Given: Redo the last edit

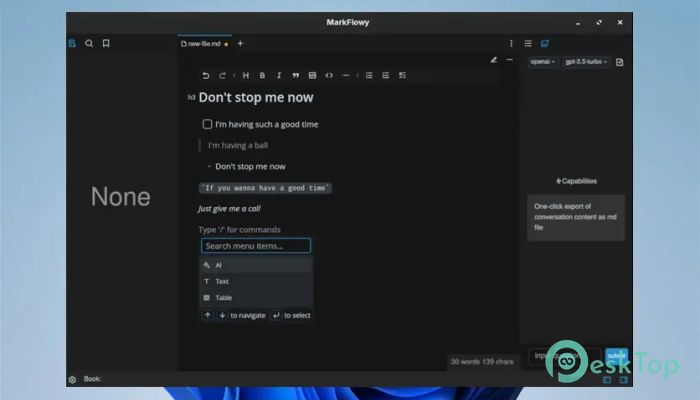Looking at the screenshot, I should (222, 75).
